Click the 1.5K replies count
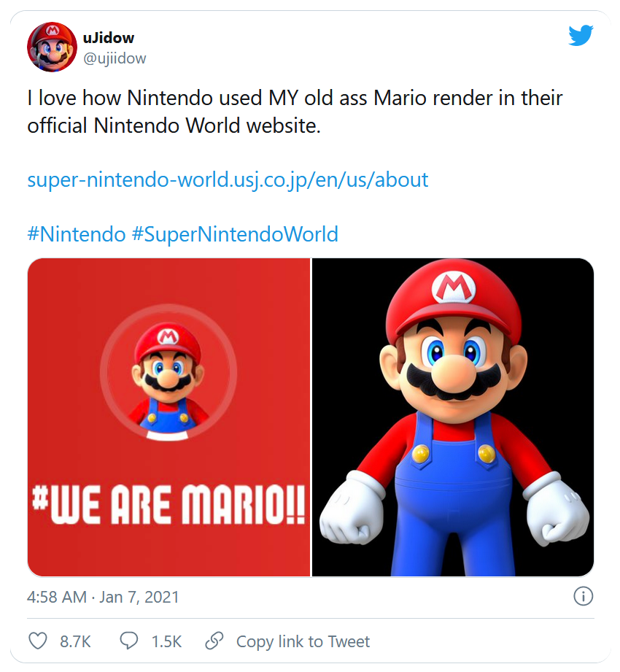The image size is (620, 672). tap(166, 641)
